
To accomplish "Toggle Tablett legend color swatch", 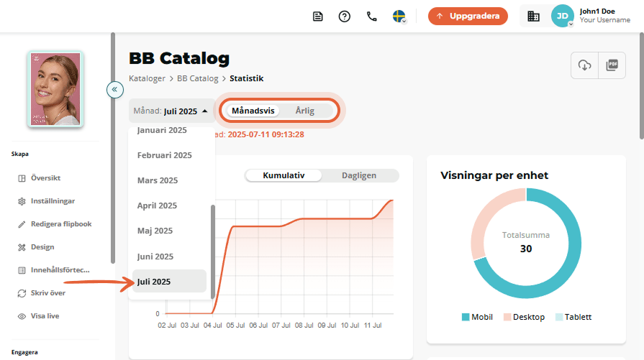I will point(559,317).
